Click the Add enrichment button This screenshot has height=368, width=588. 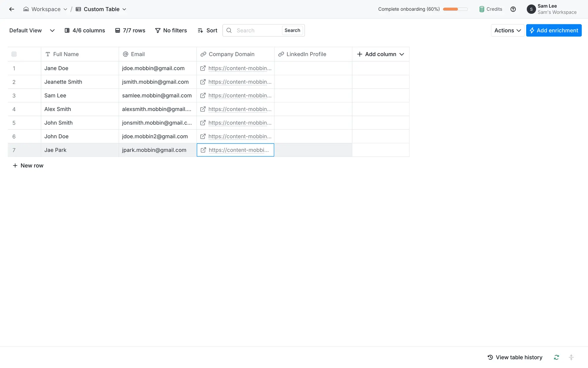(x=554, y=30)
